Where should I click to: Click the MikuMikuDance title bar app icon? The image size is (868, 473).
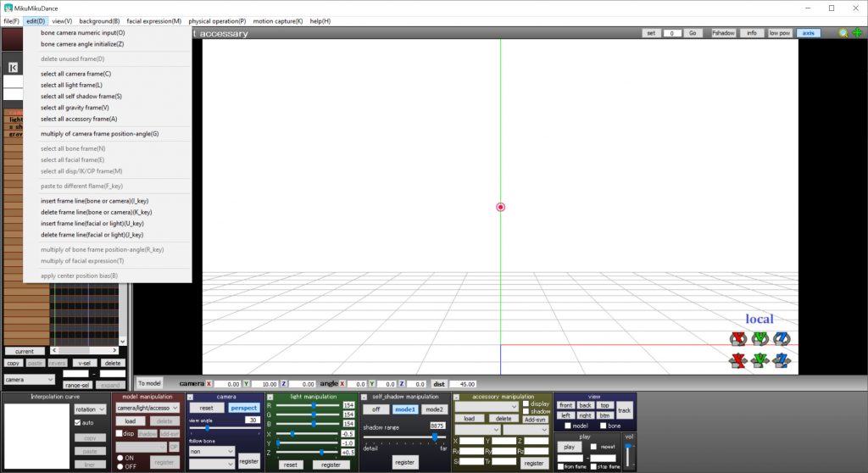pyautogui.click(x=8, y=8)
